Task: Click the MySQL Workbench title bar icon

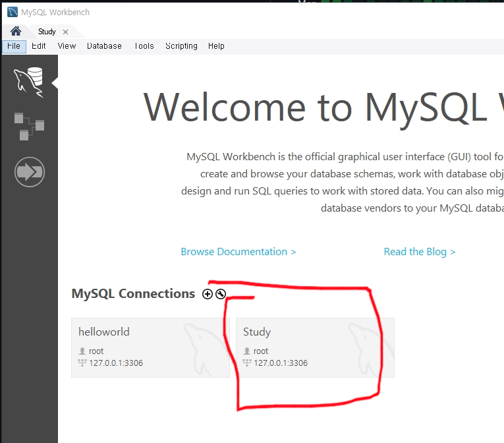Action: point(13,13)
